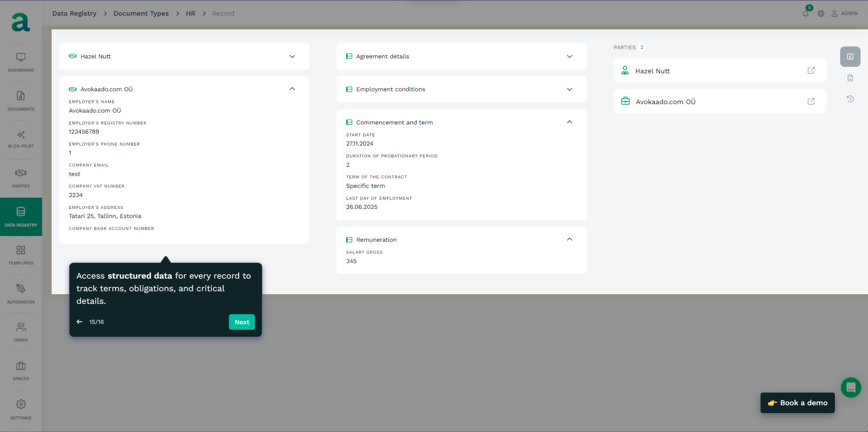Open Avokaado.com OÜ party external link icon
The width and height of the screenshot is (868, 432).
[811, 101]
